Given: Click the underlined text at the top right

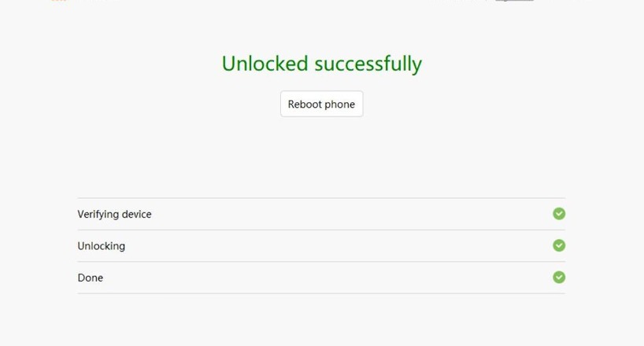Looking at the screenshot, I should pyautogui.click(x=514, y=1).
